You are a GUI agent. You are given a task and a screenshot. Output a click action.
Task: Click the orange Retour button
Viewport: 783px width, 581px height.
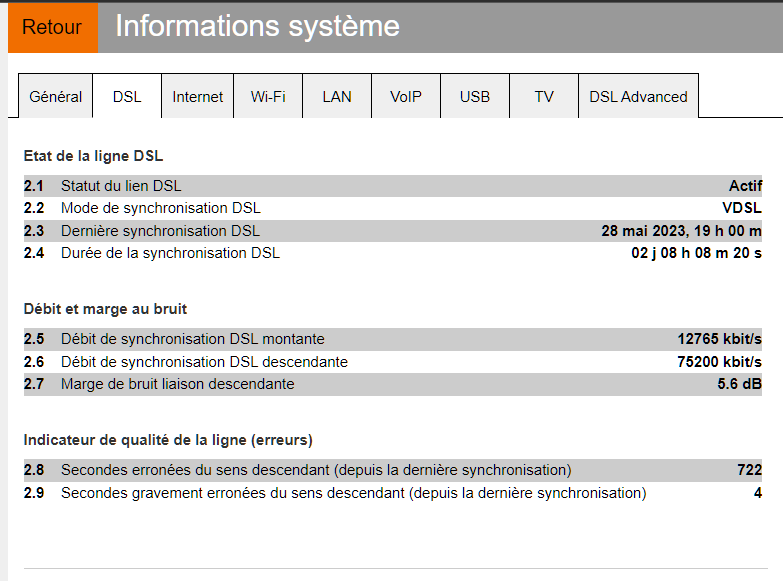pos(52,27)
